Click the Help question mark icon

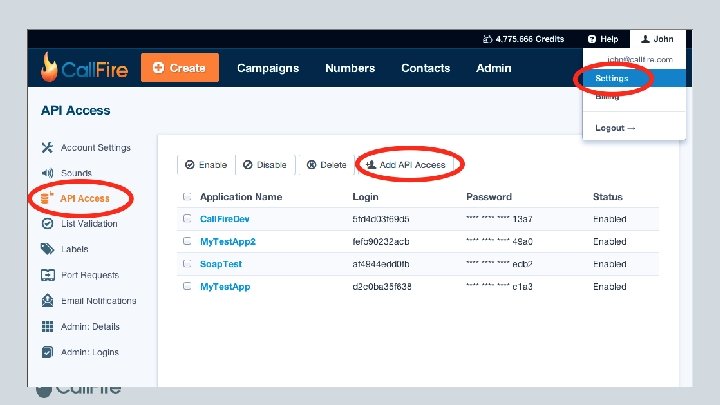[592, 39]
